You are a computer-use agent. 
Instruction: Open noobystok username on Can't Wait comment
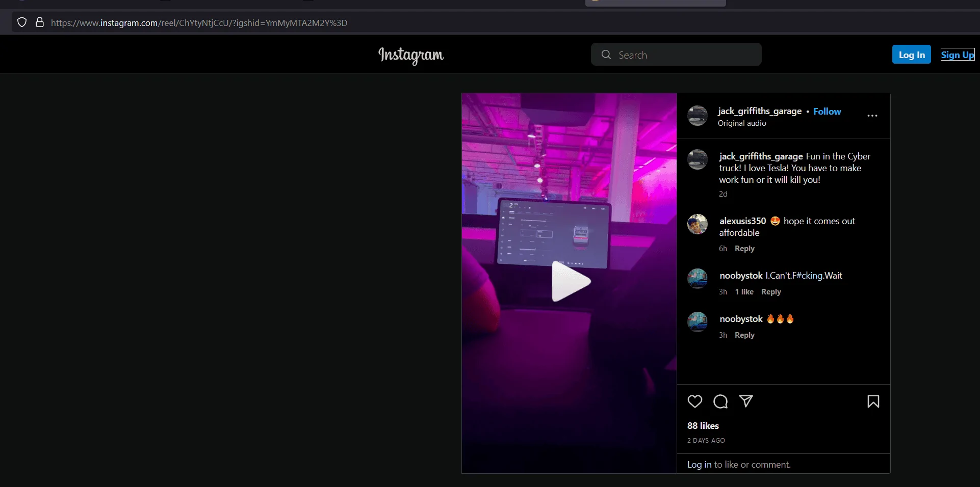point(741,276)
